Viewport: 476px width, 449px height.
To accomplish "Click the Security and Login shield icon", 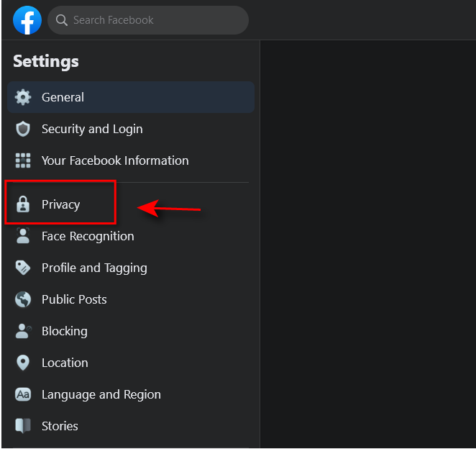I will [x=23, y=129].
